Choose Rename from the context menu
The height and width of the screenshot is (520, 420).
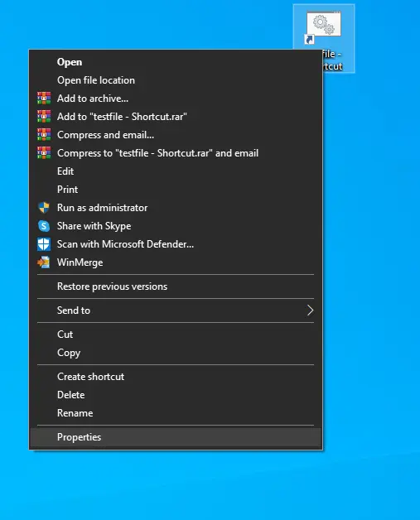(x=176, y=413)
